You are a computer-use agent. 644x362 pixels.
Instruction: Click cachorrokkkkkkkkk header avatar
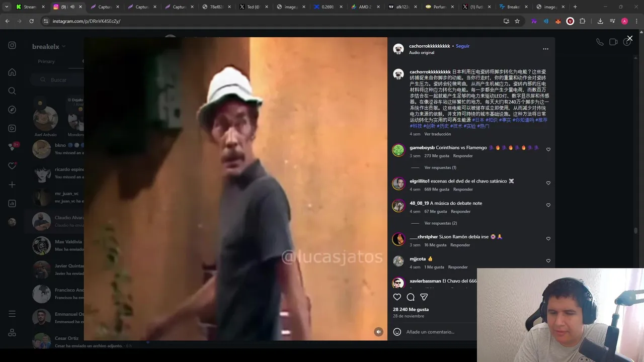[398, 49]
